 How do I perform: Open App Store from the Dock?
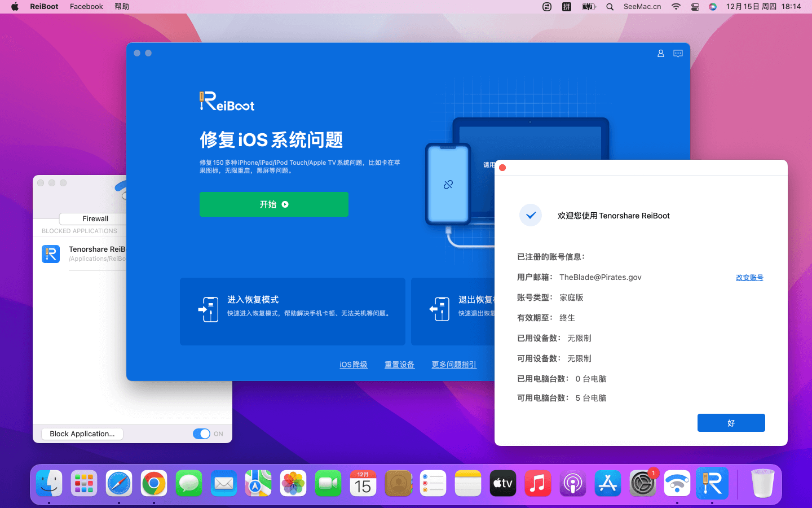[608, 484]
